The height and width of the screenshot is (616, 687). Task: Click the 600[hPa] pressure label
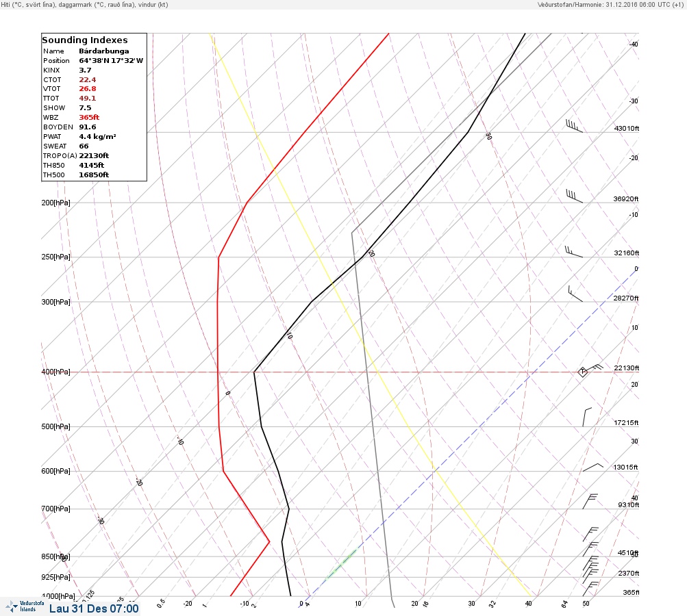pyautogui.click(x=55, y=471)
